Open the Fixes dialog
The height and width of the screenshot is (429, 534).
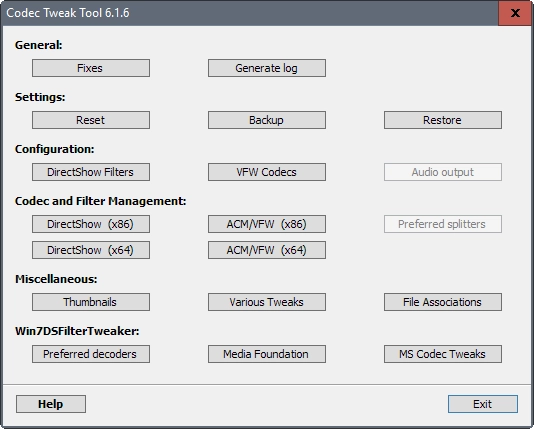pos(91,68)
